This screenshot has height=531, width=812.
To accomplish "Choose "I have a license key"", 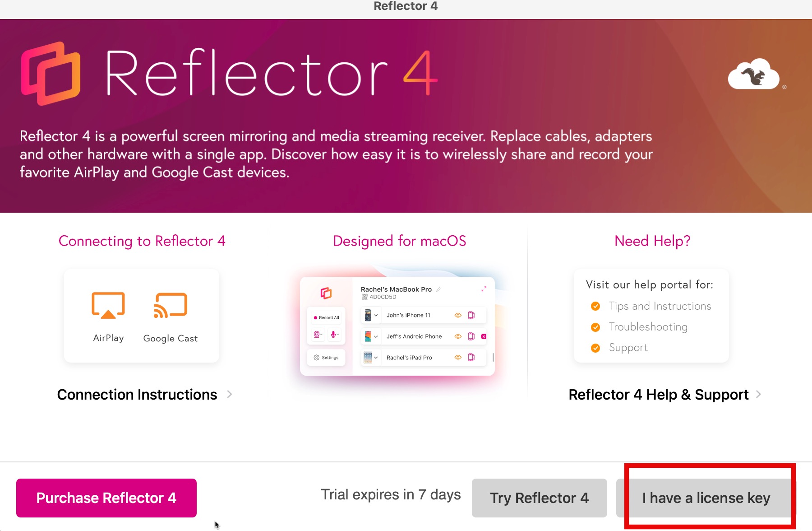I will click(x=706, y=498).
